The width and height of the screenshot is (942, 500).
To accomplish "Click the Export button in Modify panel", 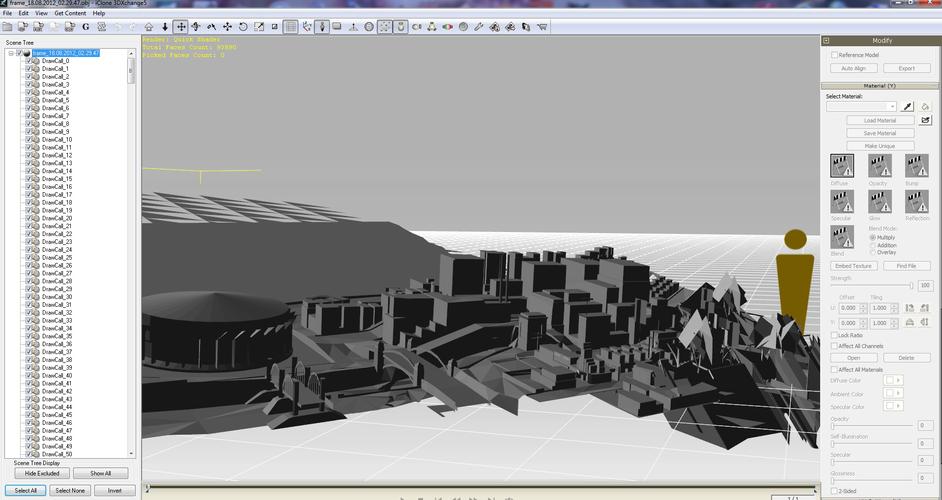I will [907, 69].
